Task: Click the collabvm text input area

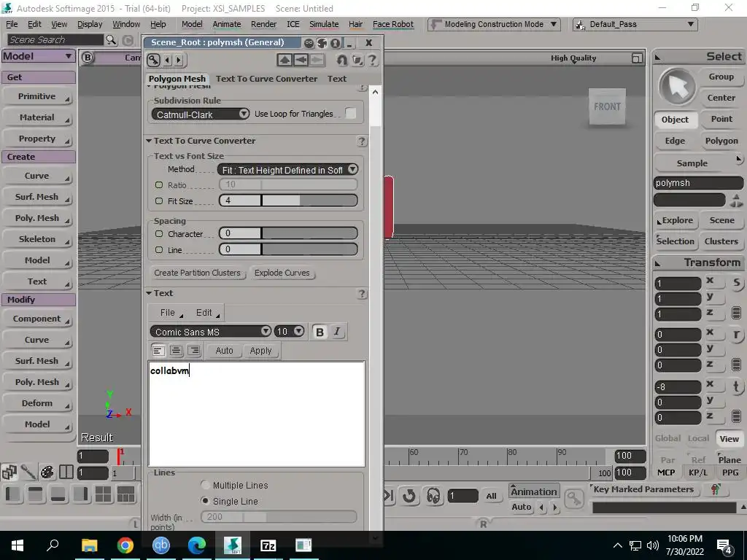Action: coord(257,414)
